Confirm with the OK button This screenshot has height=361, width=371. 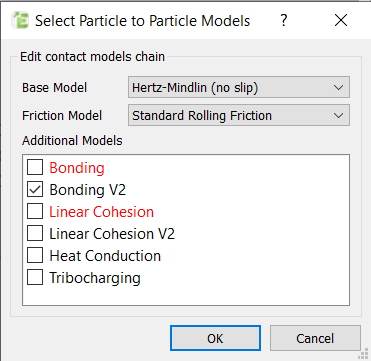tap(215, 338)
